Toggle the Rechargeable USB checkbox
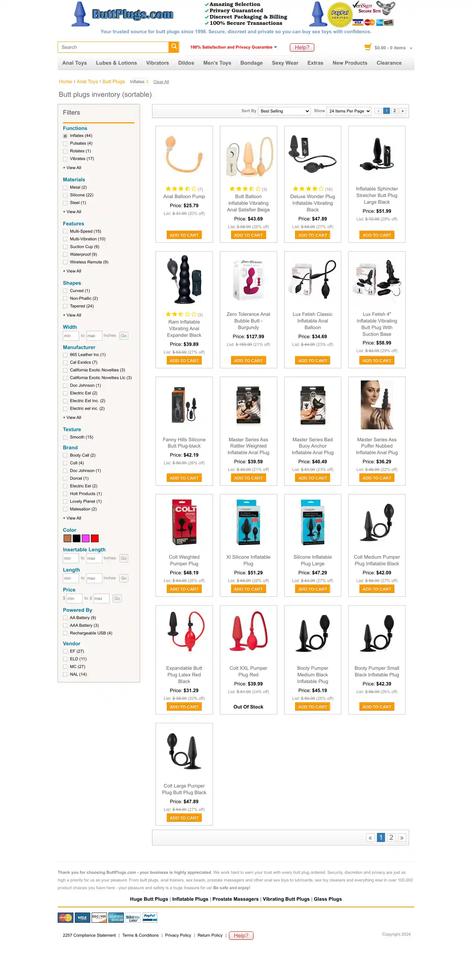The height and width of the screenshot is (980, 472). coord(65,633)
